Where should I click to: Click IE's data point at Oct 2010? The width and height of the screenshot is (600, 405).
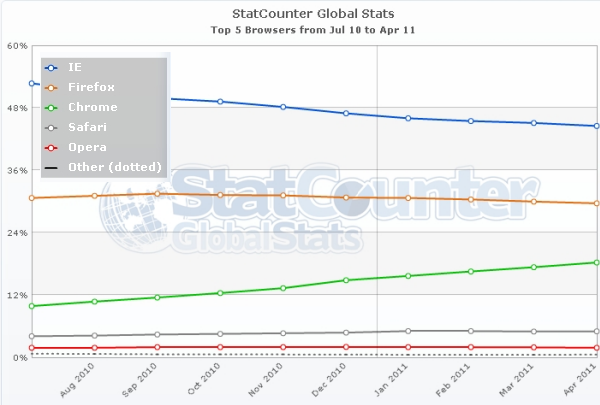pyautogui.click(x=220, y=101)
